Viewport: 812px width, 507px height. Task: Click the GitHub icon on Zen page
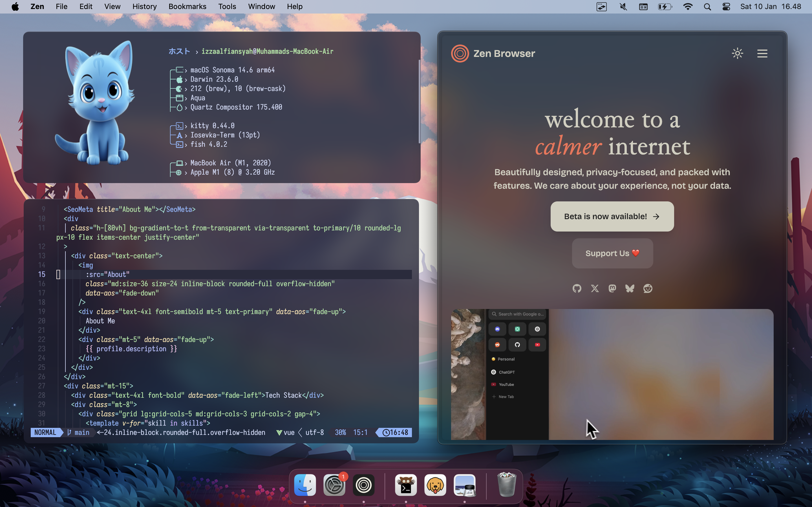click(x=577, y=288)
